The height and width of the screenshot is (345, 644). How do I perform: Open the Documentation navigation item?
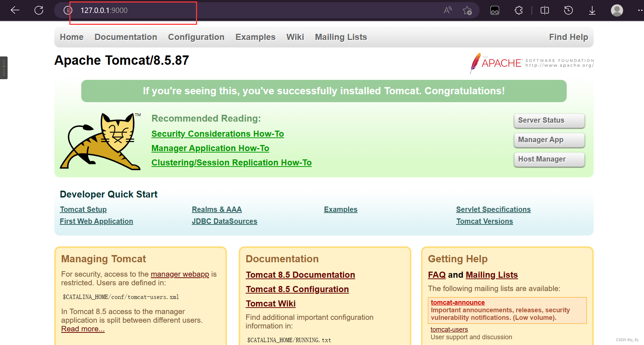126,37
